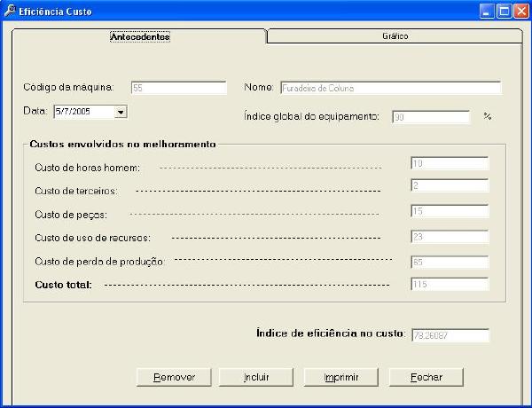Click the Custo total label

point(64,285)
